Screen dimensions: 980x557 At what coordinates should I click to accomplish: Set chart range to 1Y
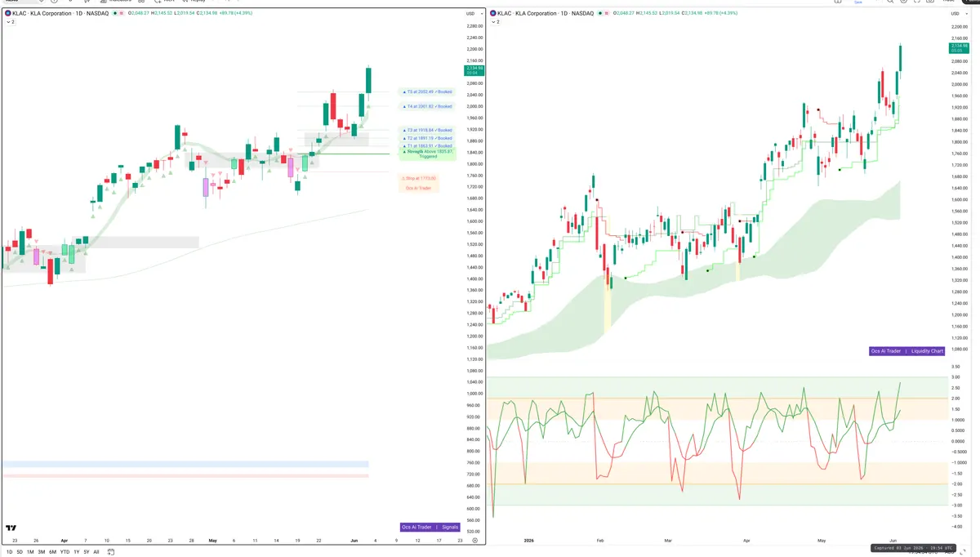pyautogui.click(x=76, y=552)
